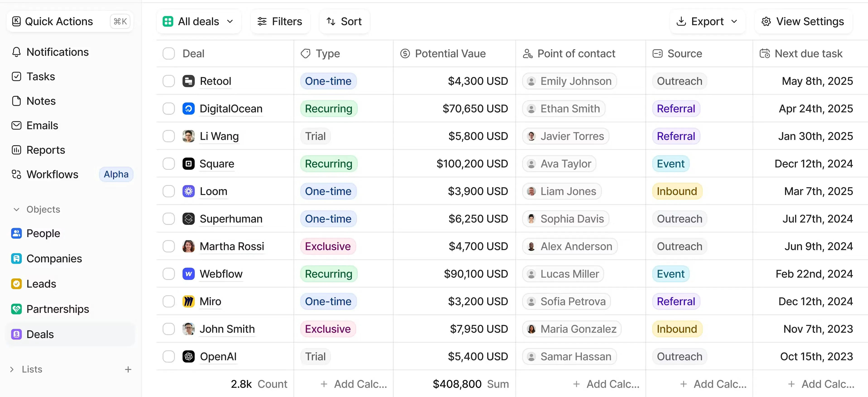Viewport: 868px width, 397px height.
Task: Check the OpenAI row checkbox
Action: (168, 356)
